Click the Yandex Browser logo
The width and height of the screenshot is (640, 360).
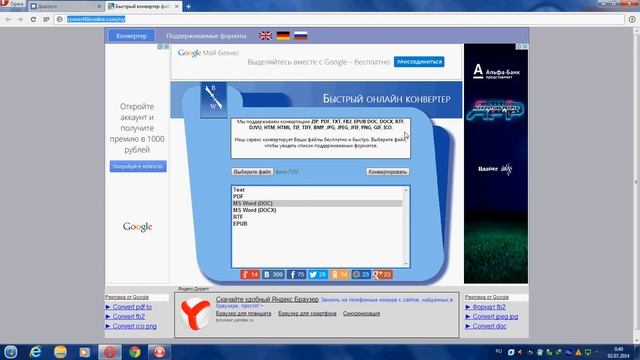coord(195,314)
